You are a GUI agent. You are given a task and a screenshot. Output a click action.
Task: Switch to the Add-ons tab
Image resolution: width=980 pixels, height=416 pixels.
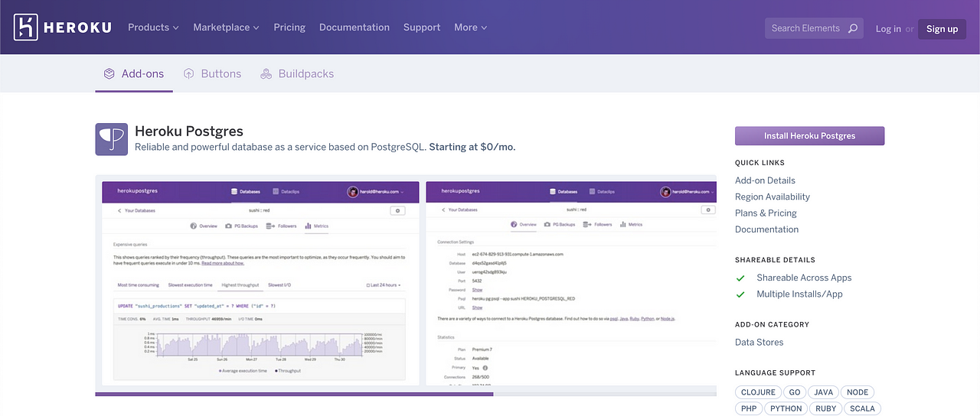(x=134, y=74)
